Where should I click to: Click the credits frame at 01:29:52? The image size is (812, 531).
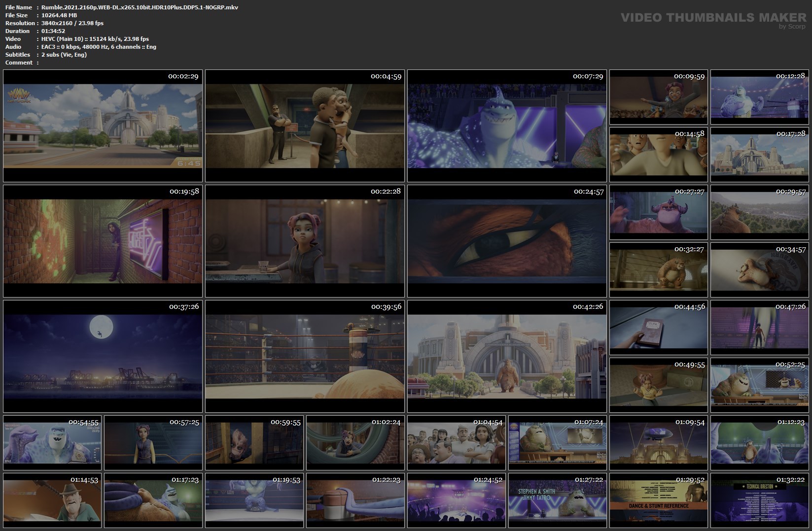click(659, 500)
